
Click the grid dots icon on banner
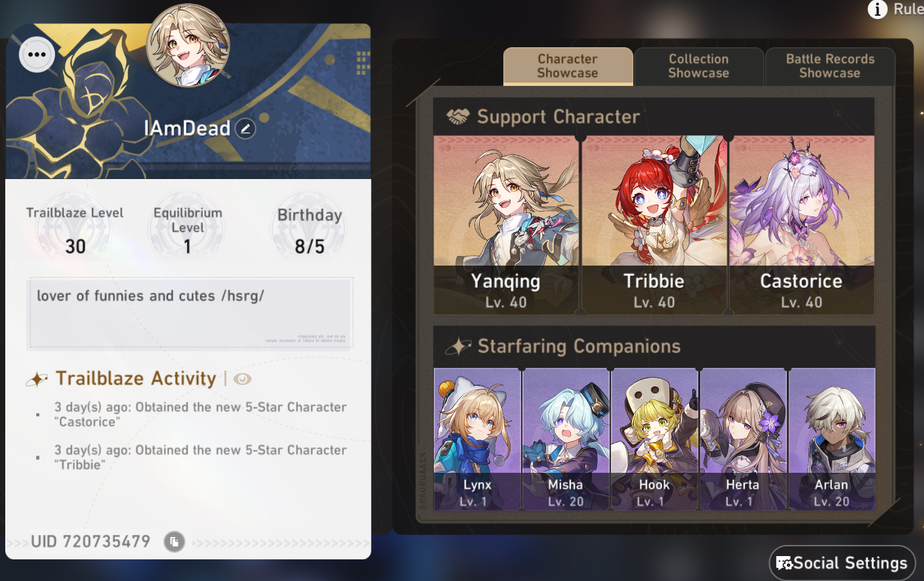362,62
